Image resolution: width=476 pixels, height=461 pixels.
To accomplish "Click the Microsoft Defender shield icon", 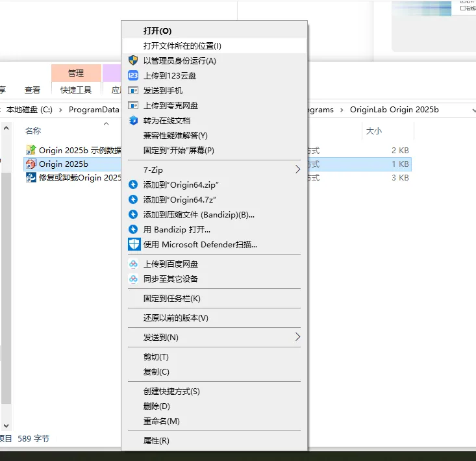I will click(134, 244).
